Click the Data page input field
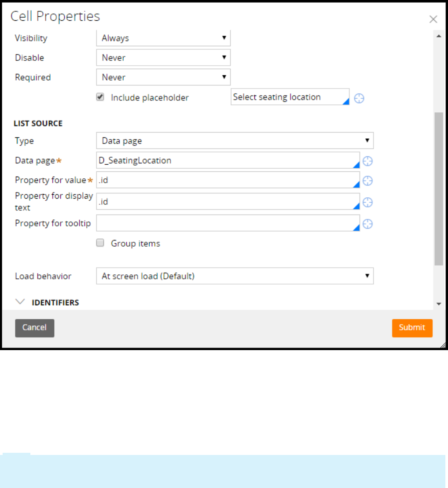448x488 pixels. click(x=227, y=161)
